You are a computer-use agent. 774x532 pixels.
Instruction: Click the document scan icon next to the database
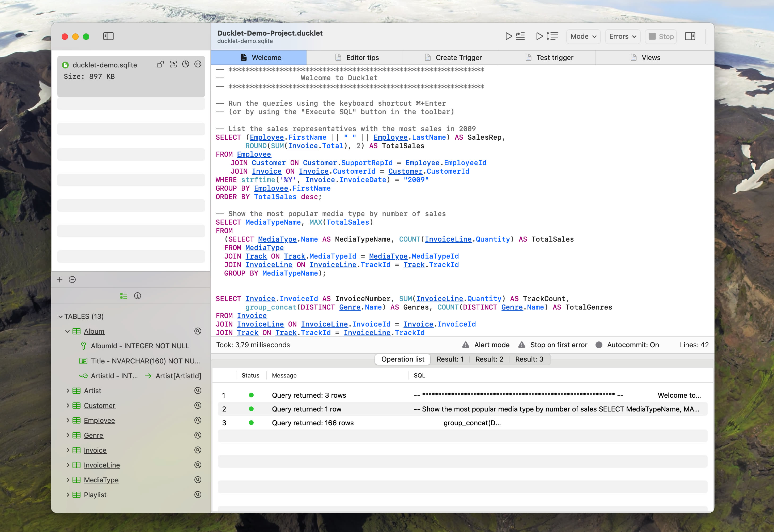[x=173, y=64]
